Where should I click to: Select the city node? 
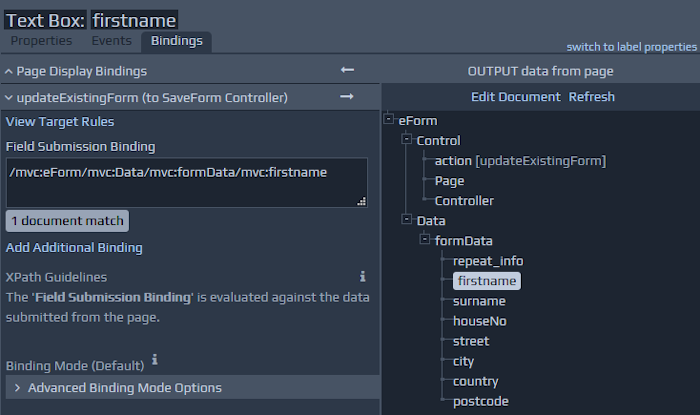(463, 361)
